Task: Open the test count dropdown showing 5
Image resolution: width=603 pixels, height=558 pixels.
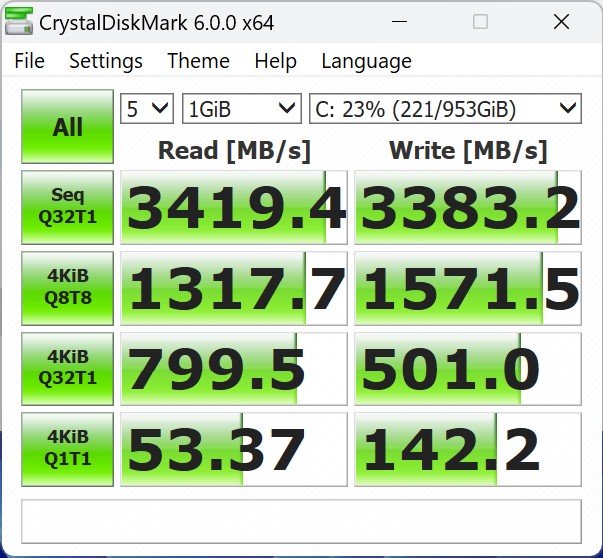Action: [146, 108]
